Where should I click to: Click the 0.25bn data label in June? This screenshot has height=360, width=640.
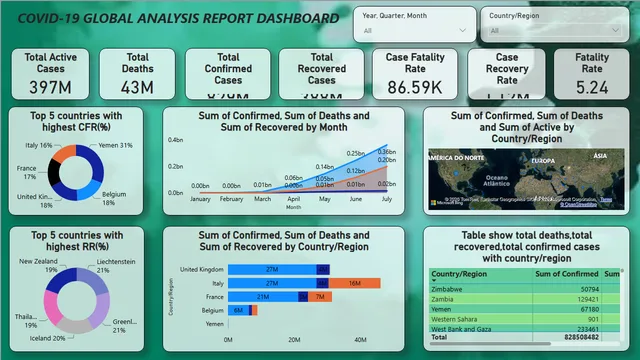pyautogui.click(x=356, y=153)
